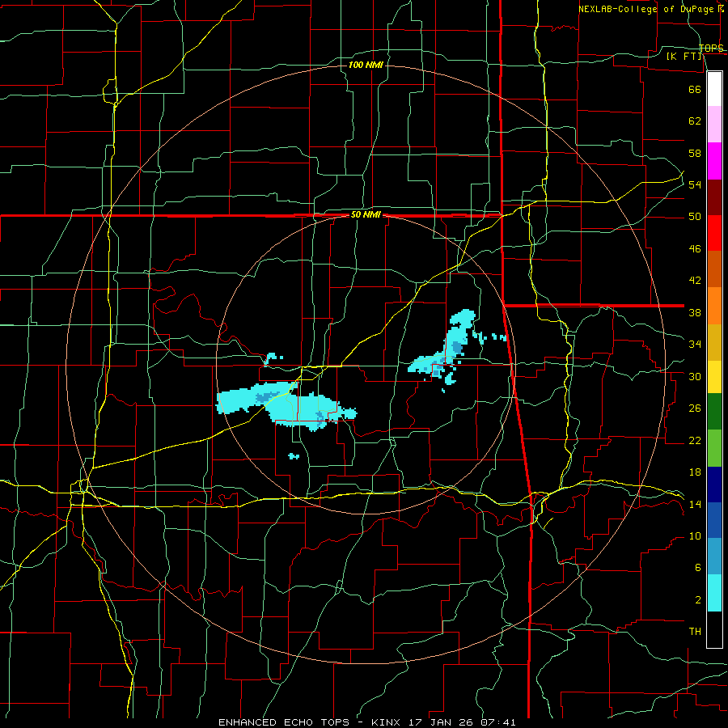
Task: Click the "26" legend value
Action: click(695, 408)
